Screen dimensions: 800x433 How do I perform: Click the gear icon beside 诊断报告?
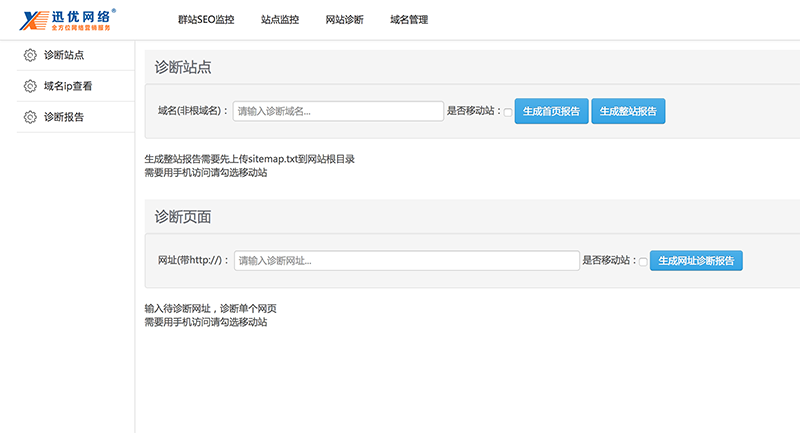(x=30, y=117)
